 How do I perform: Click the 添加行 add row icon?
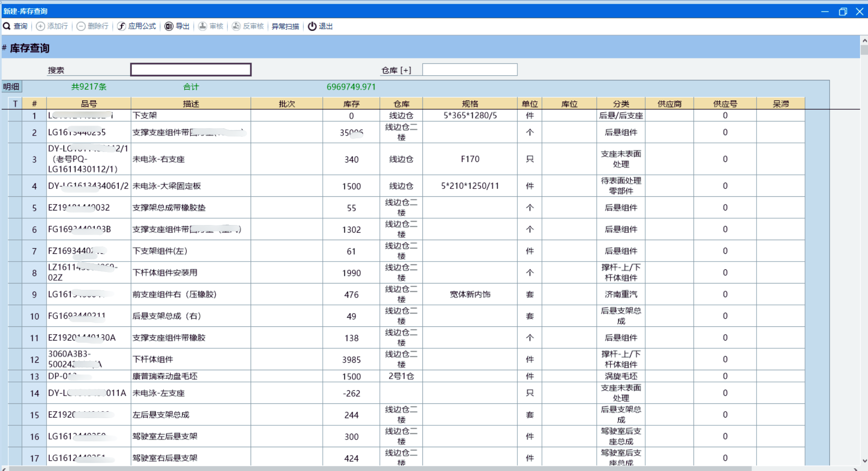41,26
